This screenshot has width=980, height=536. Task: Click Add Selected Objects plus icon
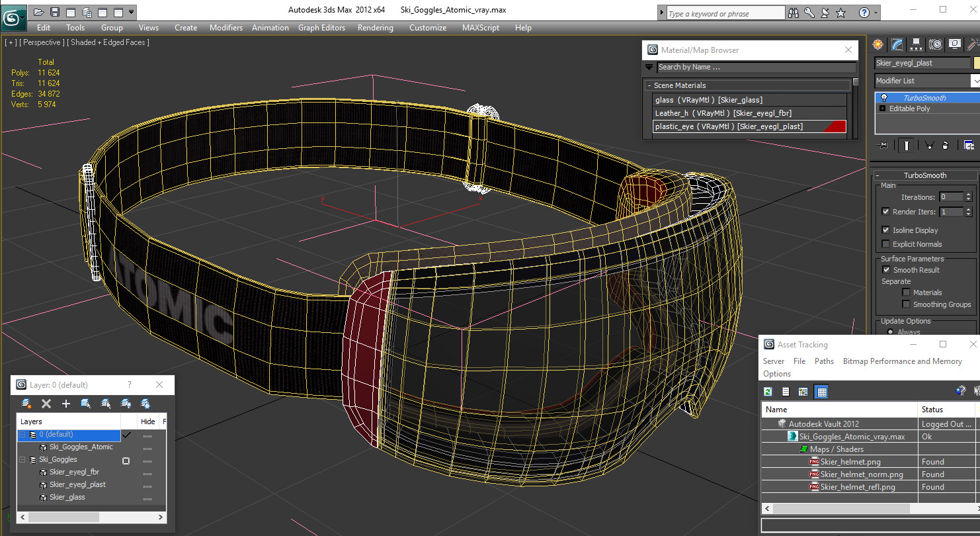pos(66,403)
